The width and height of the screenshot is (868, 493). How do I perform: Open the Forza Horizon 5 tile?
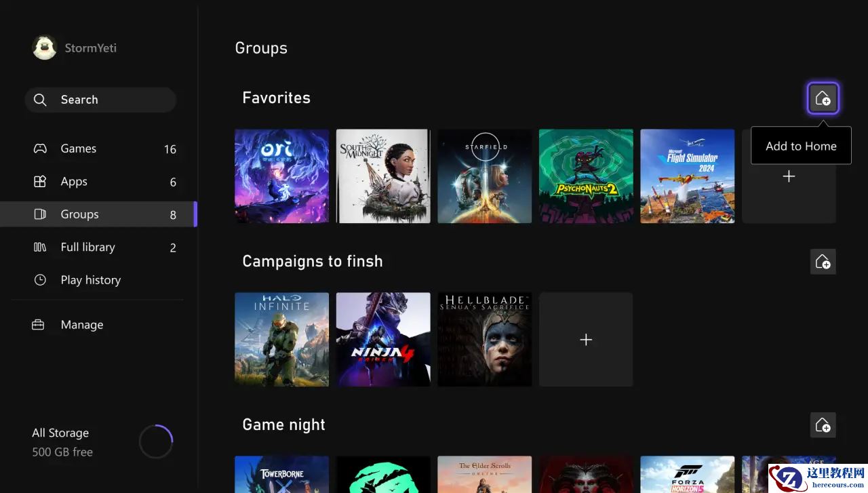click(688, 474)
